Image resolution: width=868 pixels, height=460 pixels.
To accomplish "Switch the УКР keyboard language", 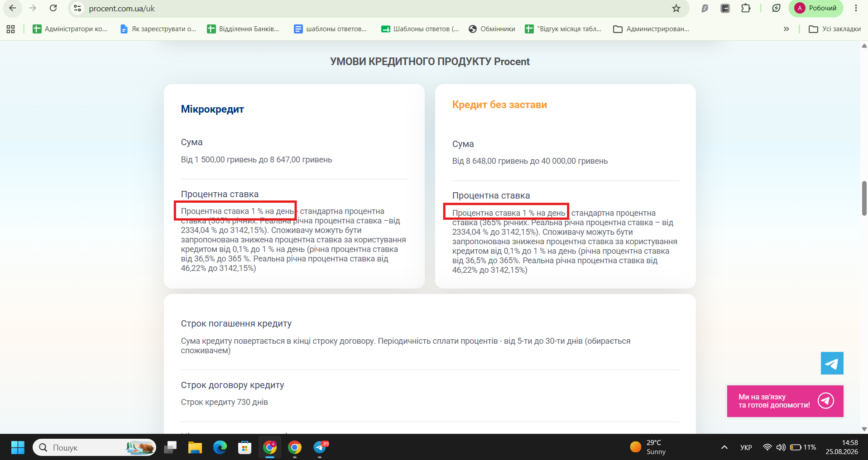I will 746,447.
